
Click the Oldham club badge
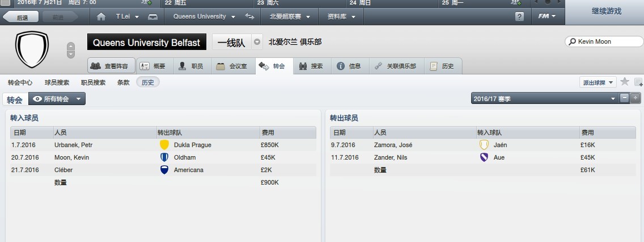tap(164, 157)
